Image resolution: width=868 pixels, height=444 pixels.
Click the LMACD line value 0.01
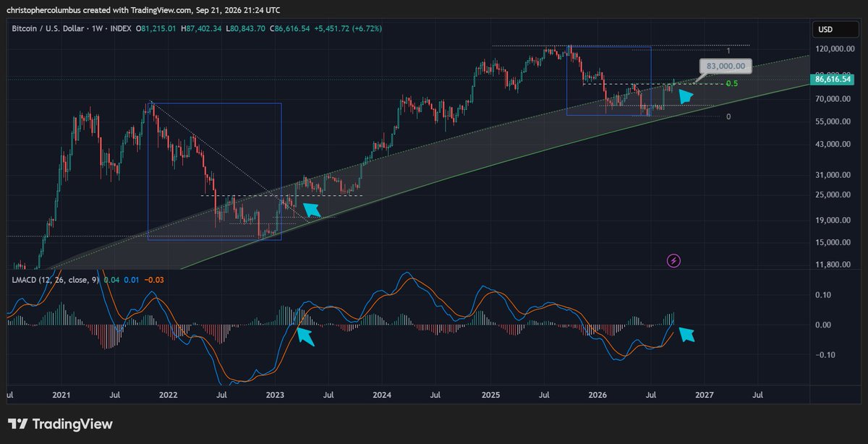(131, 279)
